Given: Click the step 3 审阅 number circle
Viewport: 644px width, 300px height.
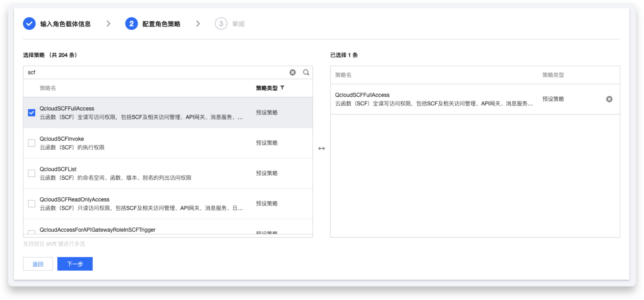Looking at the screenshot, I should pyautogui.click(x=221, y=24).
